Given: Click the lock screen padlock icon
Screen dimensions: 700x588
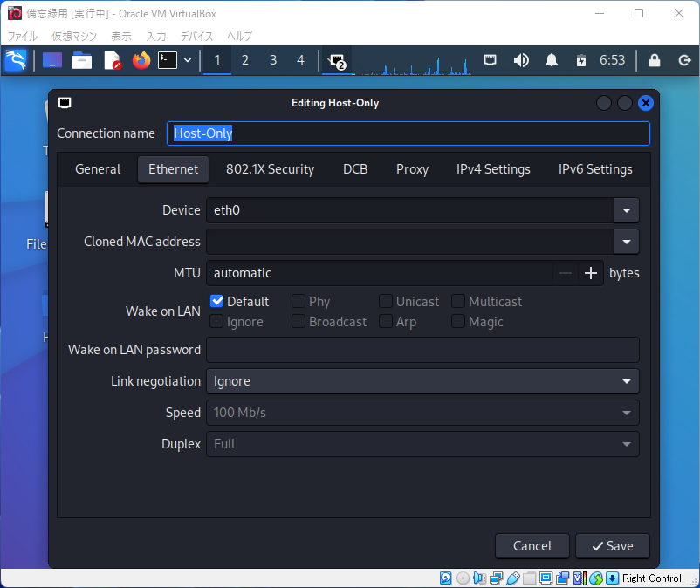Looking at the screenshot, I should point(655,60).
